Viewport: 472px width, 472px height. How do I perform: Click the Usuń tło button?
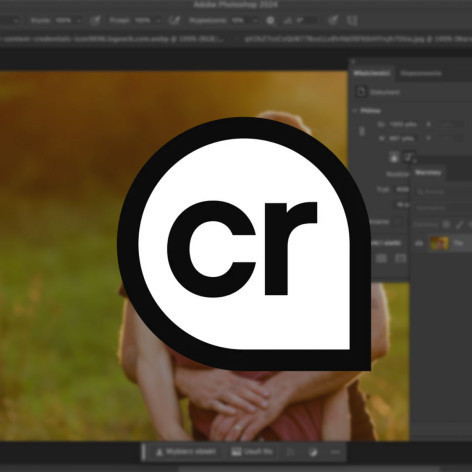[x=252, y=452]
